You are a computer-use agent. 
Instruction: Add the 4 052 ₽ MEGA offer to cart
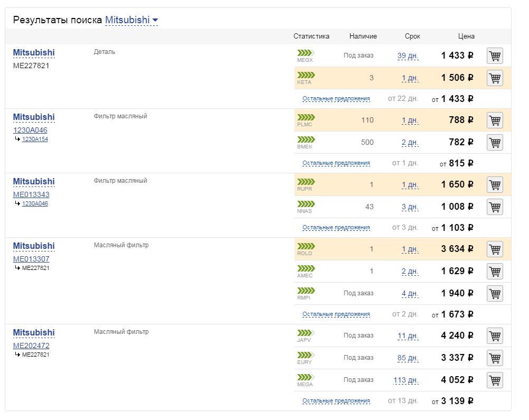(495, 380)
